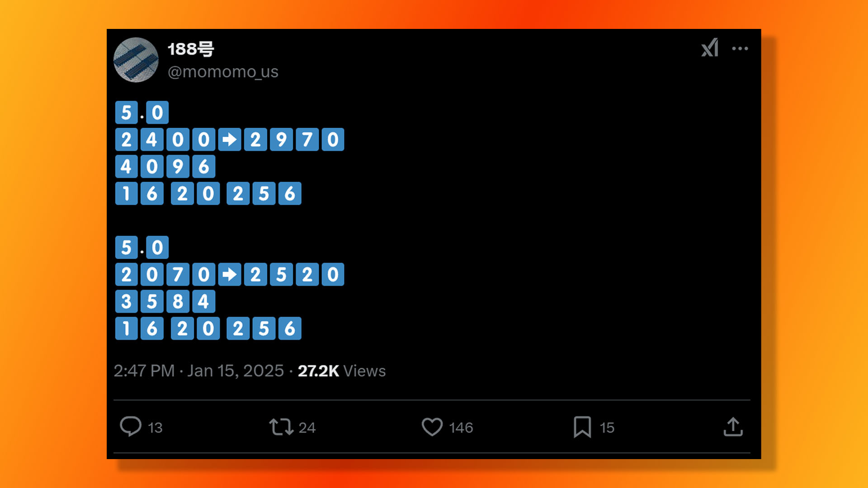Click the repost count 24
Screen dimensions: 868x488
[x=307, y=428]
